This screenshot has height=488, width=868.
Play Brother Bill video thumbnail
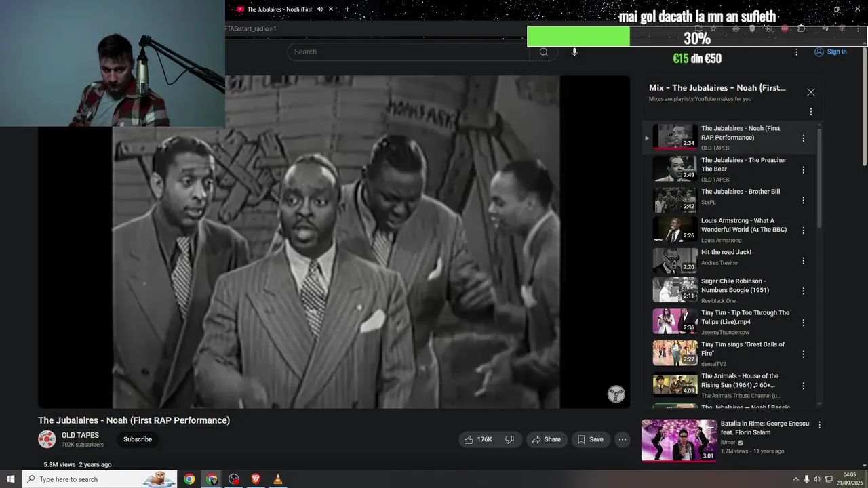(675, 200)
